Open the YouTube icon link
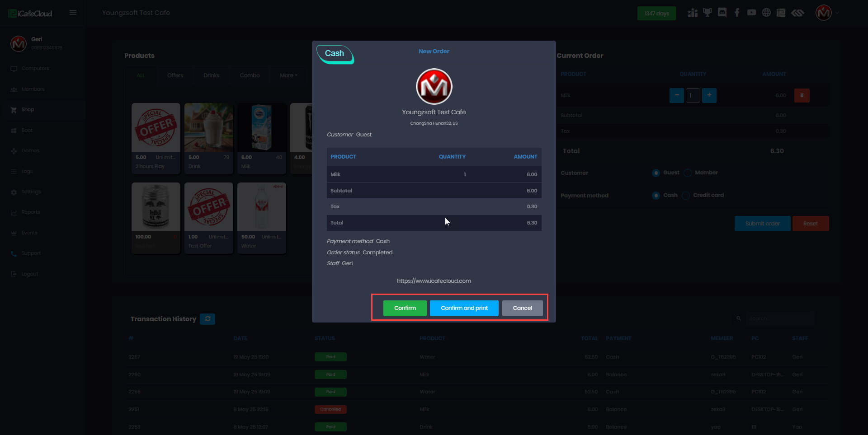The height and width of the screenshot is (435, 868). tap(751, 13)
